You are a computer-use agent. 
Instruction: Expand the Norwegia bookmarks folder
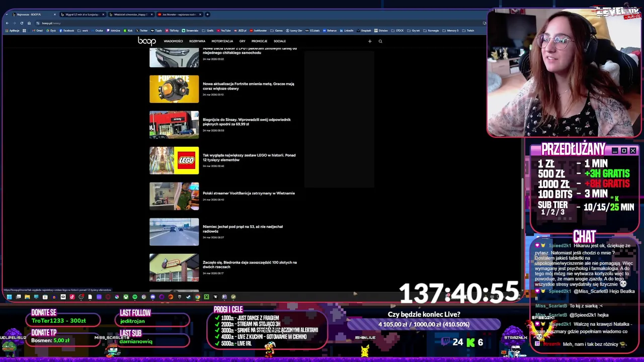[x=431, y=31]
